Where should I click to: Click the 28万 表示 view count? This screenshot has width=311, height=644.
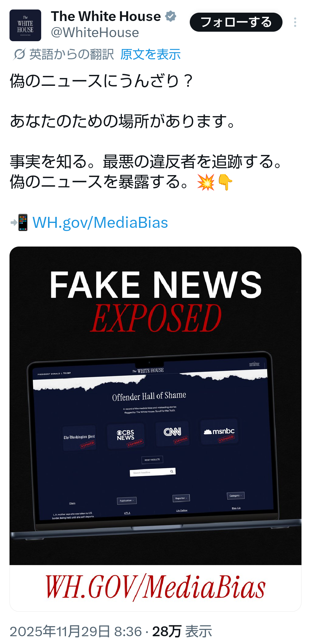(x=182, y=631)
